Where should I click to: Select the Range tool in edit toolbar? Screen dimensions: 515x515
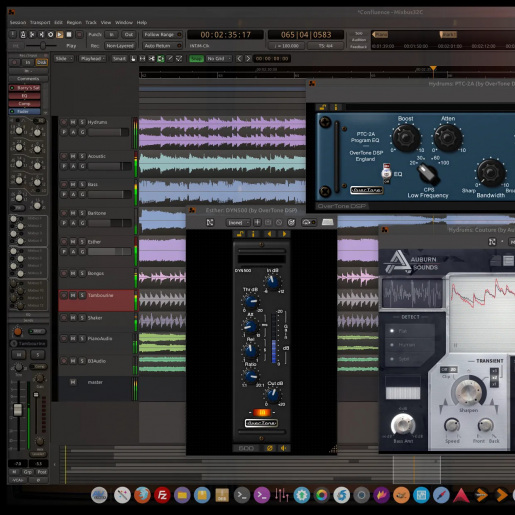click(x=142, y=59)
